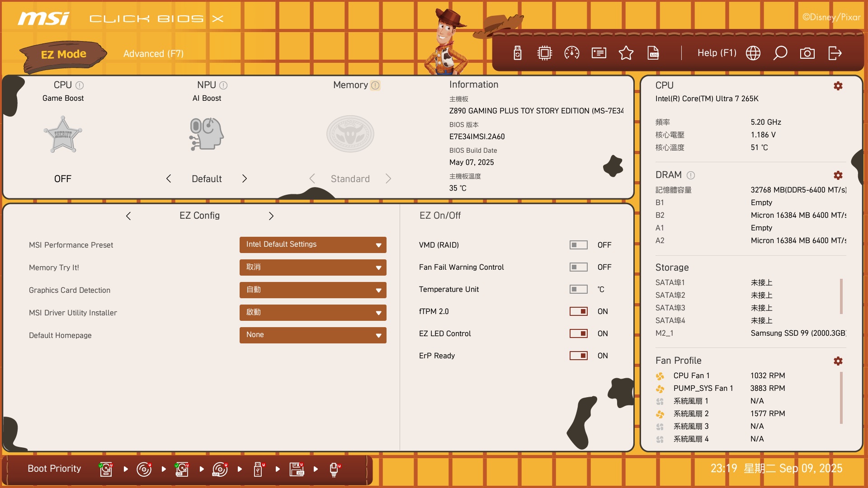This screenshot has height=488, width=868.
Task: Toggle Fan Fail Warning Control switch
Action: (x=579, y=267)
